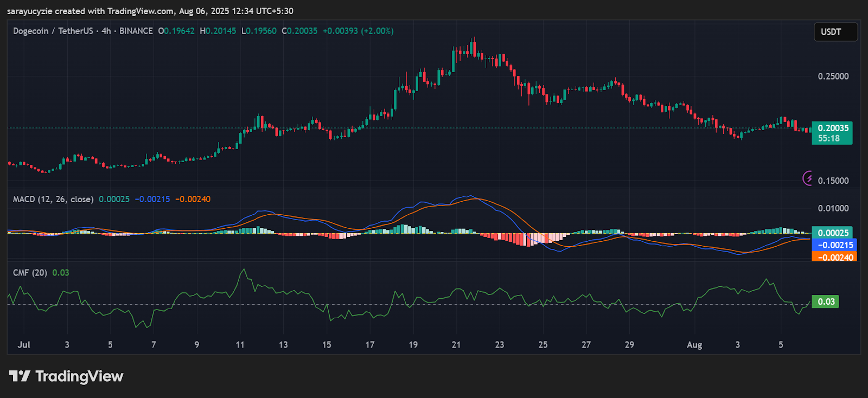Image resolution: width=868 pixels, height=398 pixels.
Task: Click the blue MACD line tag -0.00215
Action: [834, 245]
